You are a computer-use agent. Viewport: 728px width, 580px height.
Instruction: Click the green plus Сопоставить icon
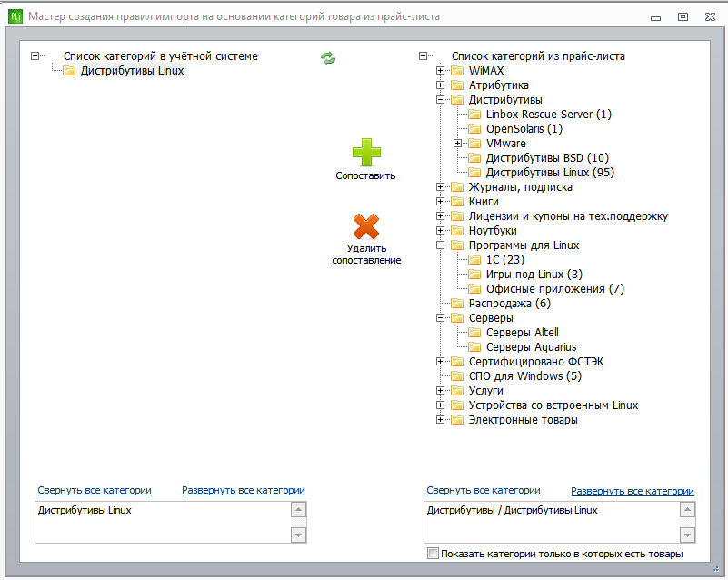[366, 152]
